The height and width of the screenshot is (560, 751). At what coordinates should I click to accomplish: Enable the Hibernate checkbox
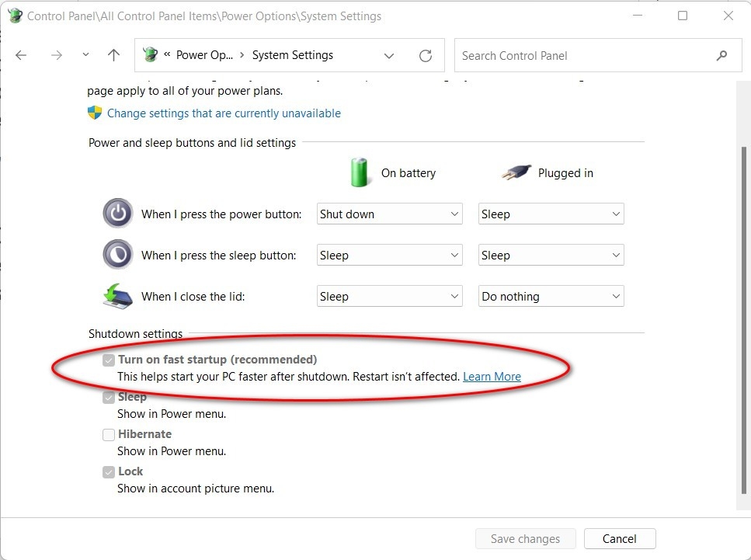coord(109,434)
